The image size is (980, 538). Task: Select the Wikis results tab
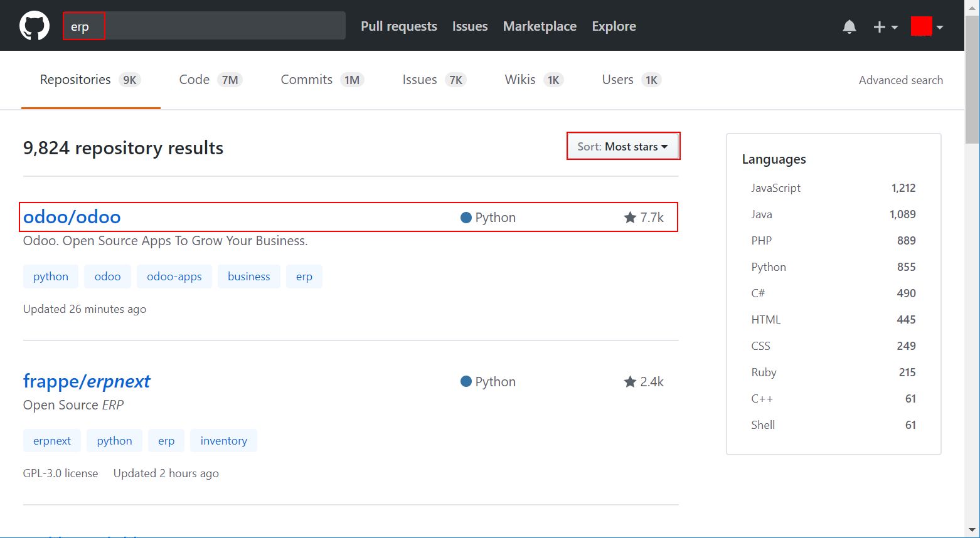point(533,80)
